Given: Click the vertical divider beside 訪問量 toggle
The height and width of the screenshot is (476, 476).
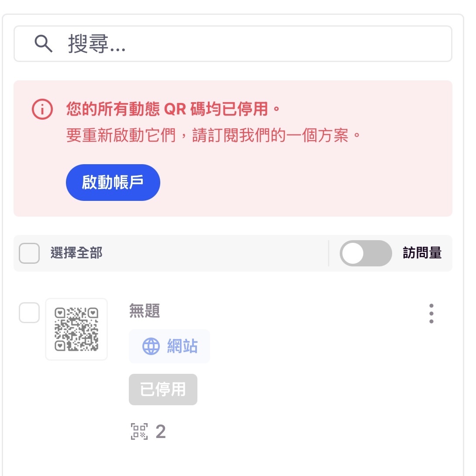Looking at the screenshot, I should click(328, 253).
